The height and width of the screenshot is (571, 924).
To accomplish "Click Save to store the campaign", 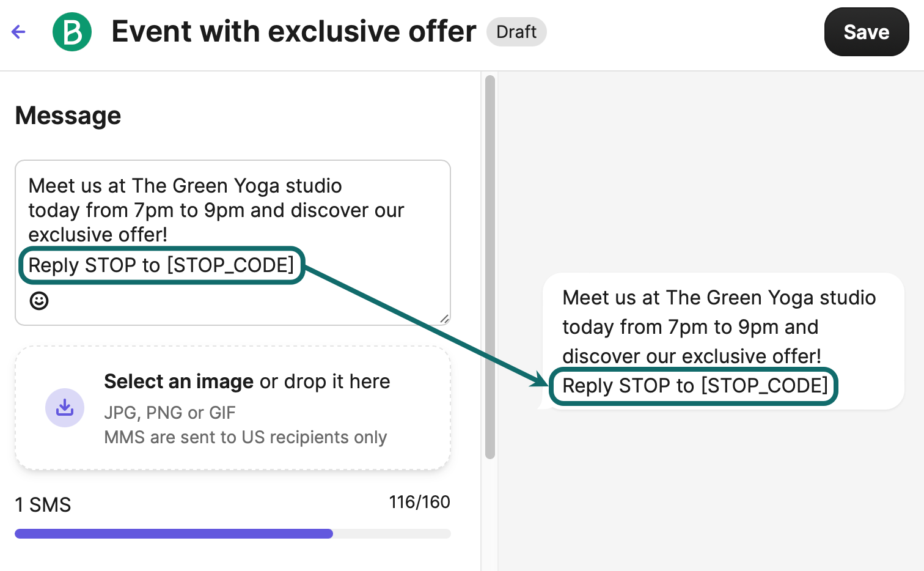I will (x=866, y=32).
